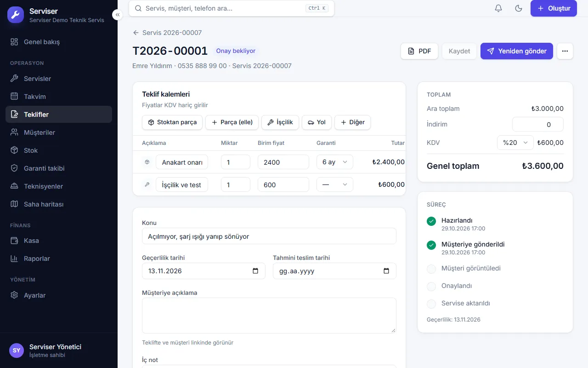This screenshot has width=588, height=368.
Task: Edit the unit price 600 field
Action: click(283, 184)
